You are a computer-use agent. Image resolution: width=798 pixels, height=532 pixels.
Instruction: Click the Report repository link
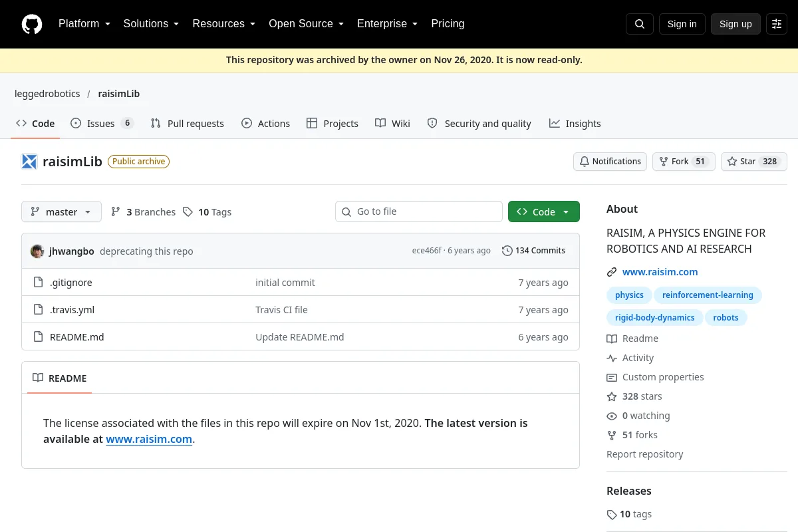pyautogui.click(x=645, y=454)
